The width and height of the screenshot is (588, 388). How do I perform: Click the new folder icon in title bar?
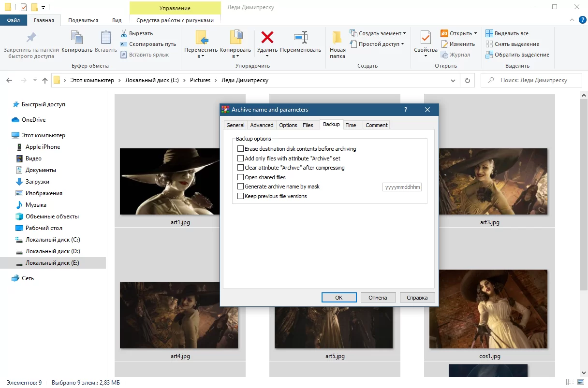(x=34, y=7)
